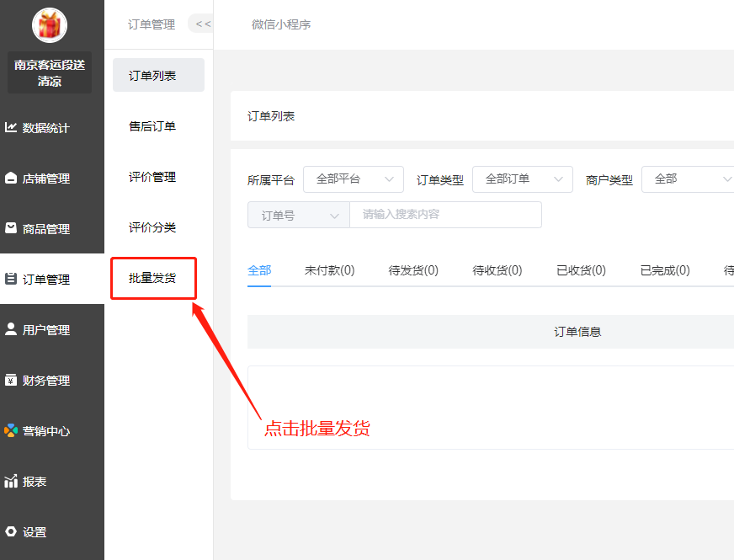Screen dimensions: 734x560
Task: Open 设置 in sidebar
Action: pos(52,532)
